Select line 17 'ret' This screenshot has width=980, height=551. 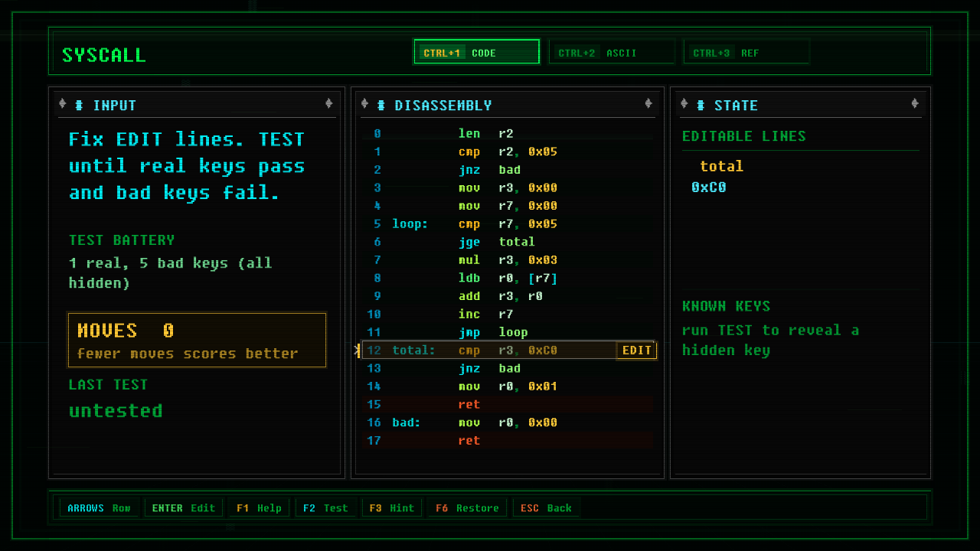point(508,440)
